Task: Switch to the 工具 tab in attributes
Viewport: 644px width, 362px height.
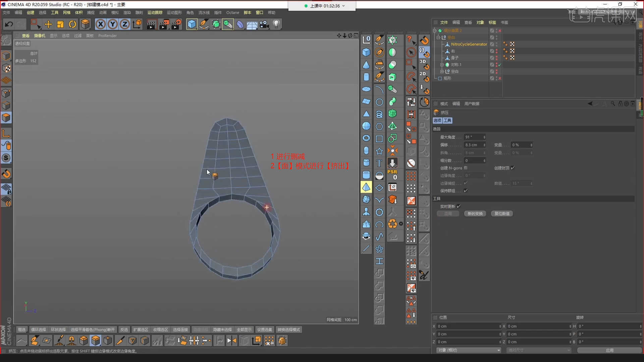Action: click(447, 120)
